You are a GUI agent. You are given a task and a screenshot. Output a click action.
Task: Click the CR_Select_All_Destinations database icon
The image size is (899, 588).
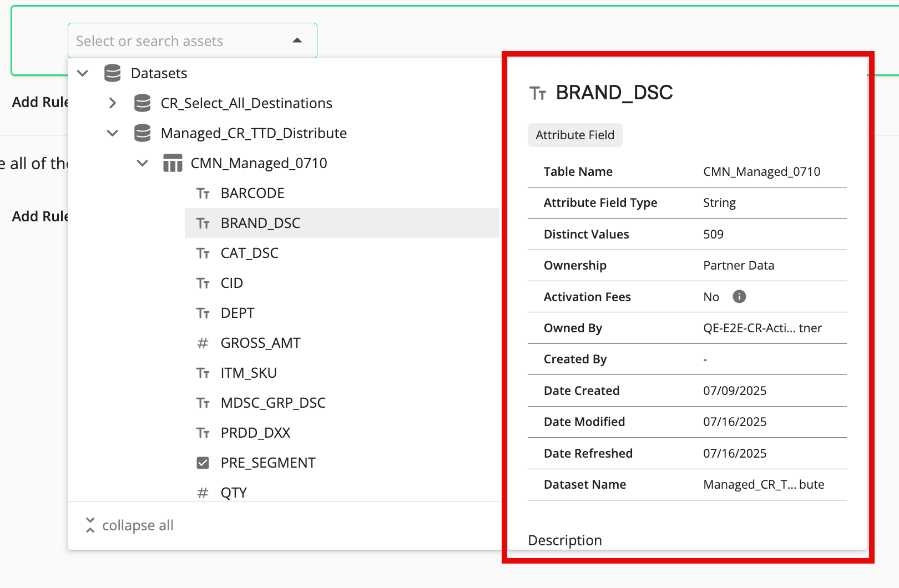click(x=143, y=103)
